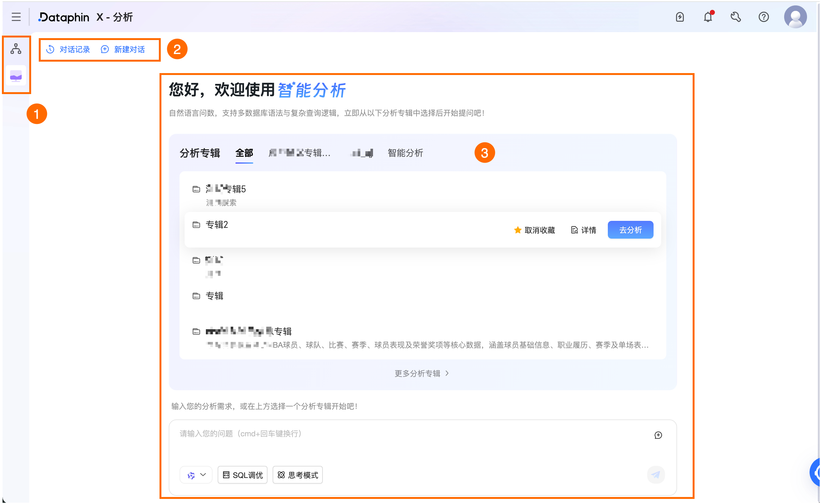Switch to the 全部 tab
Image resolution: width=821 pixels, height=504 pixels.
(244, 153)
